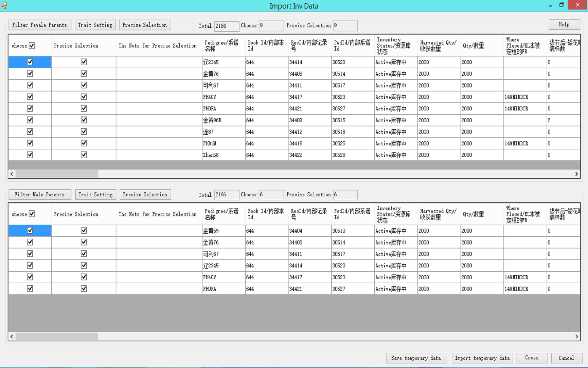This screenshot has height=368, width=588.
Task: Click the left arrow of the female table scrollbar
Action: 12,174
